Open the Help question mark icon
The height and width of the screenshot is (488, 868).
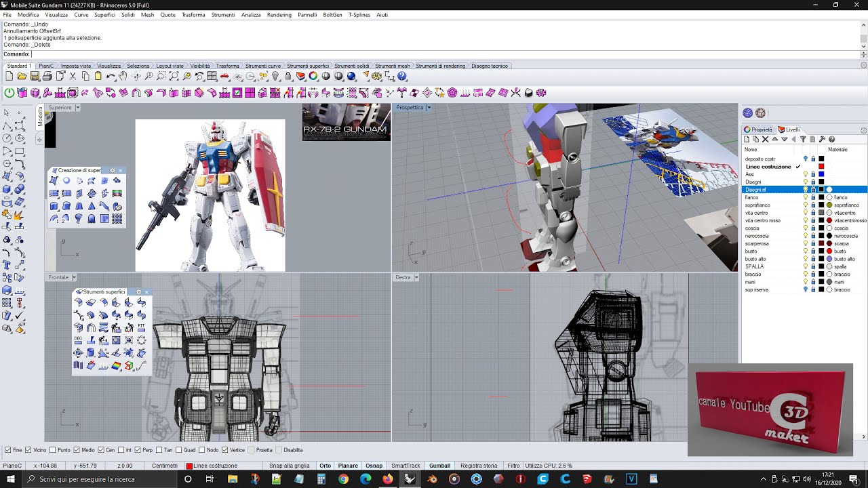402,77
